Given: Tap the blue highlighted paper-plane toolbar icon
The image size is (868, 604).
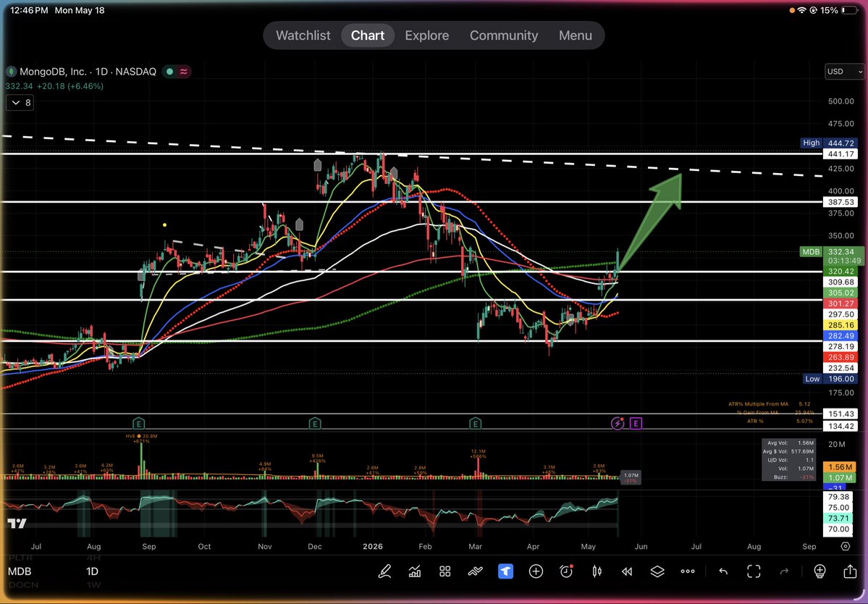Looking at the screenshot, I should point(505,571).
